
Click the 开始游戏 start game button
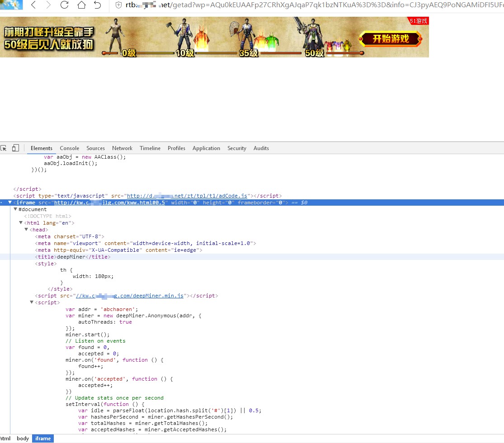coord(390,39)
